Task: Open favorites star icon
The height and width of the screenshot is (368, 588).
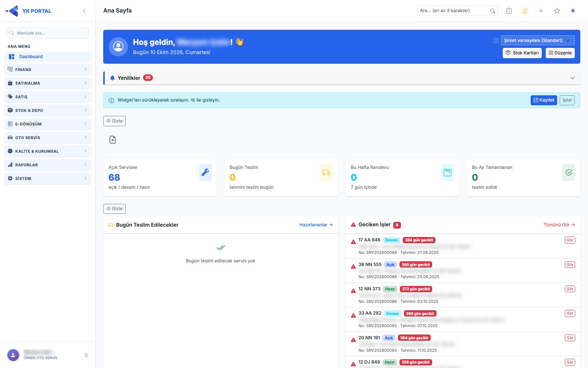Action: pyautogui.click(x=557, y=11)
